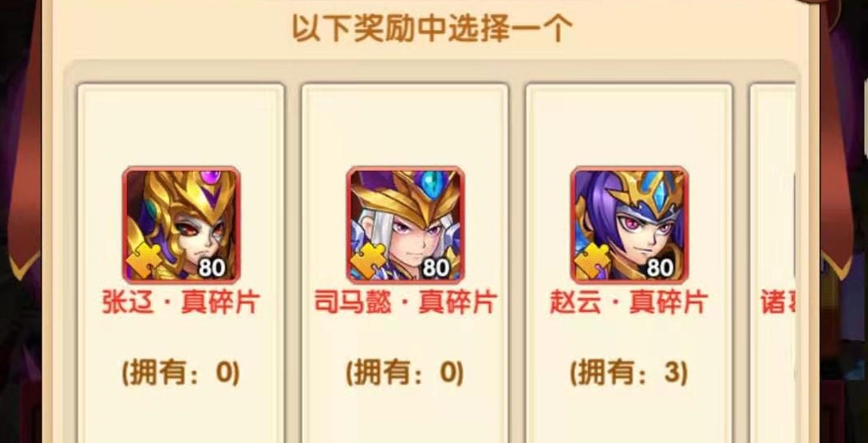Viewport: 868px width, 443px height.
Task: Select the partially visible fourth reward card
Action: pyautogui.click(x=773, y=263)
